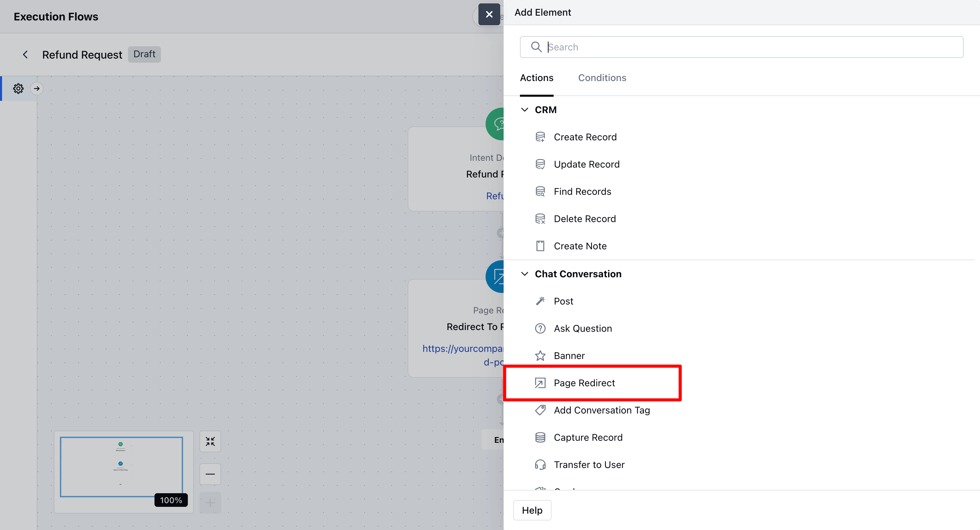Click the Update Record icon
Image resolution: width=980 pixels, height=530 pixels.
540,164
